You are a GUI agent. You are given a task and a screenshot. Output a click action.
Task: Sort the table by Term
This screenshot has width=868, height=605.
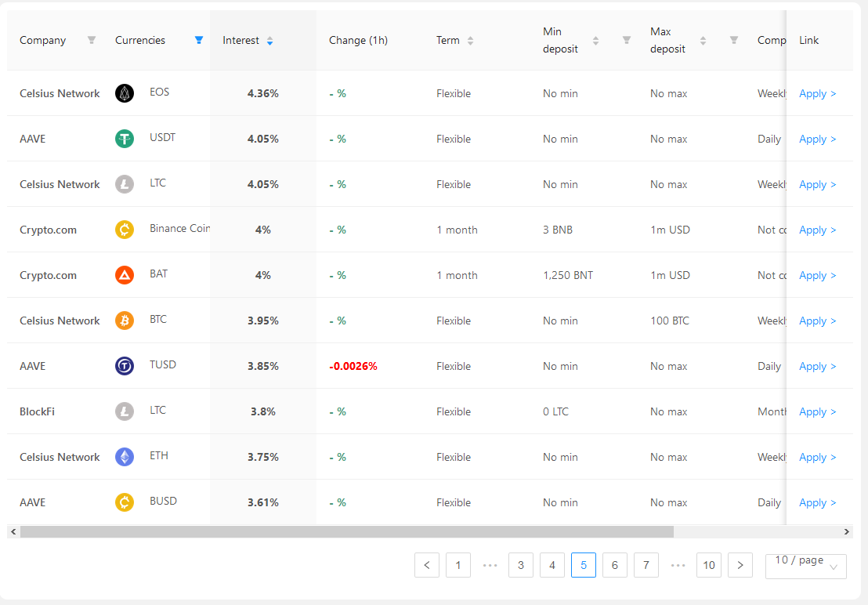click(470, 41)
